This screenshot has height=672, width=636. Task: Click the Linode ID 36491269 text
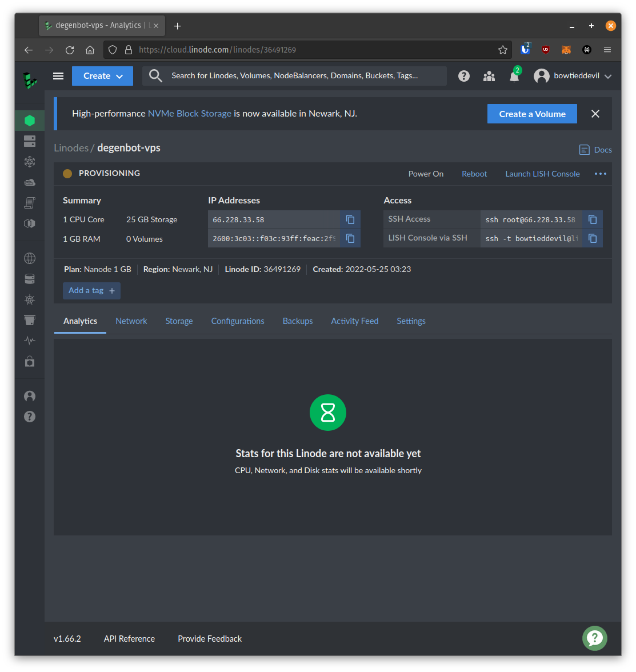point(263,269)
